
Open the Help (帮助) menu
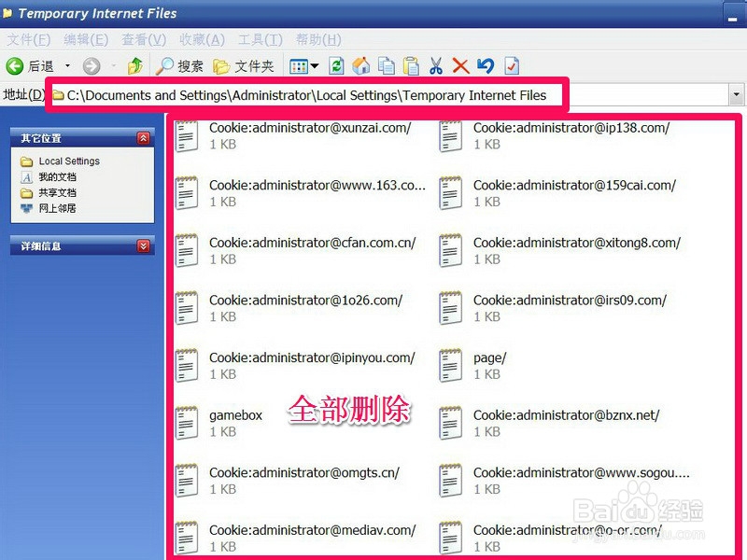coord(318,39)
